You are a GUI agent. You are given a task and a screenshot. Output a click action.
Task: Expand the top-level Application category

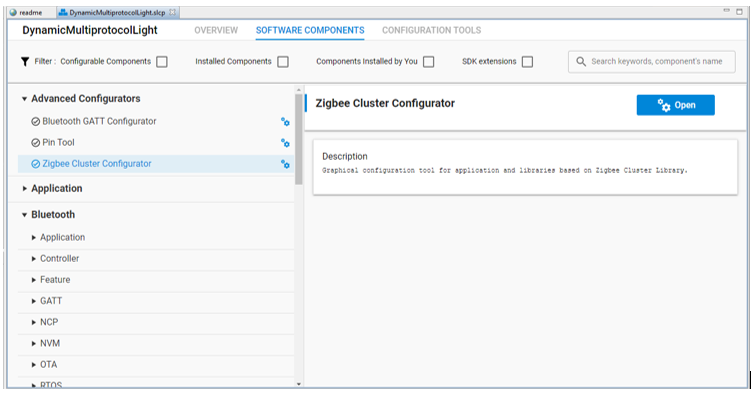point(24,189)
